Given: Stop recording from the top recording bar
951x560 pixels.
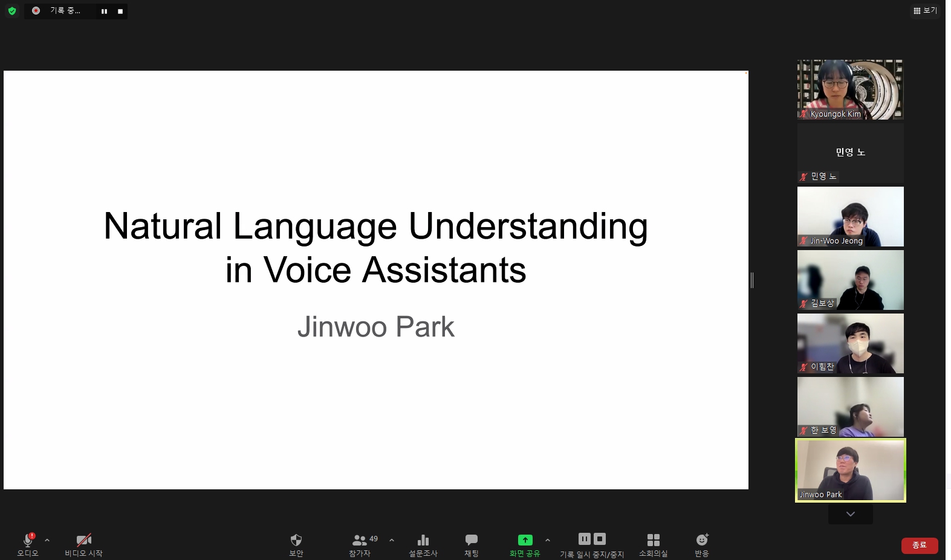Looking at the screenshot, I should pos(120,11).
